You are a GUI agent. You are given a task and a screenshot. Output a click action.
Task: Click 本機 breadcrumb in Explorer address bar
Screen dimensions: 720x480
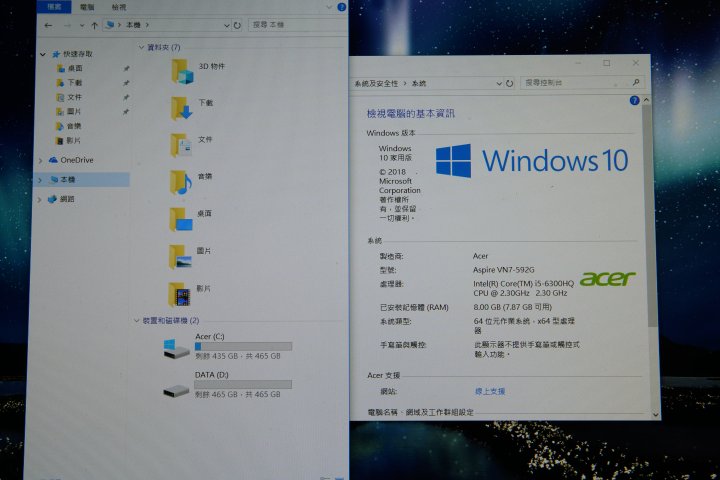(133, 25)
